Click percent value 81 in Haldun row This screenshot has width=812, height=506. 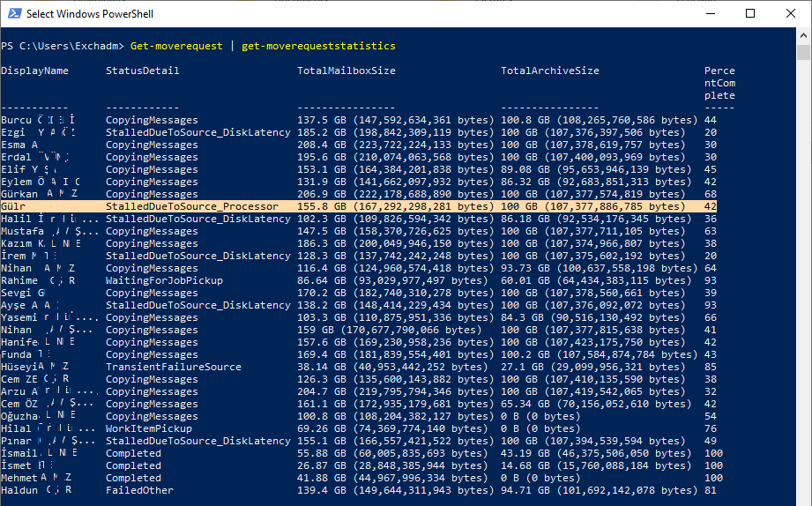click(710, 490)
